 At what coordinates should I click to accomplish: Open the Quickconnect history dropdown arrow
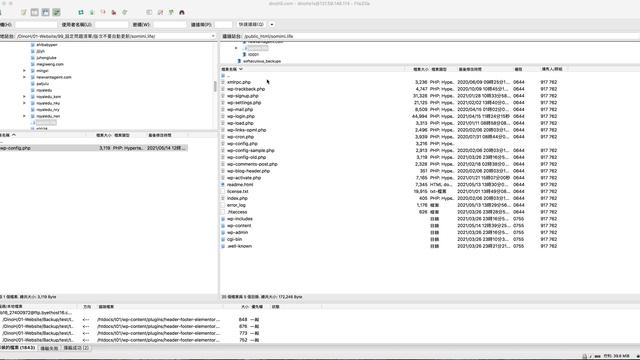[272, 24]
